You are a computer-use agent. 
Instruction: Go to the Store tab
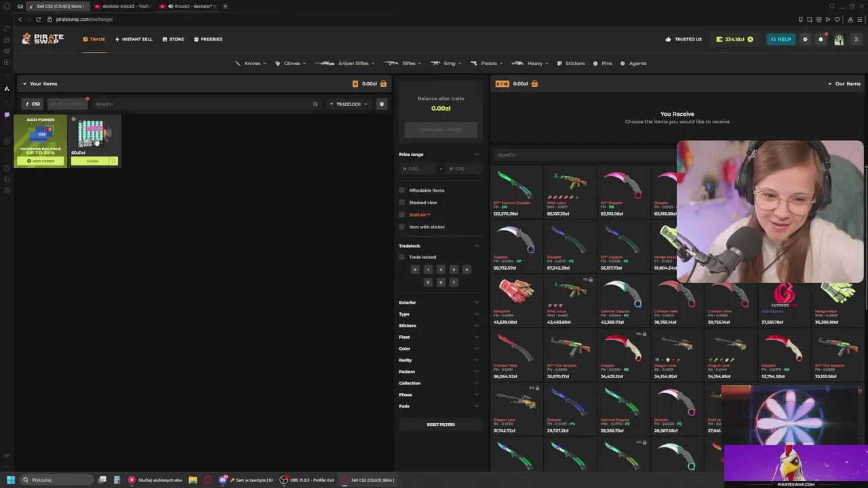pos(173,39)
